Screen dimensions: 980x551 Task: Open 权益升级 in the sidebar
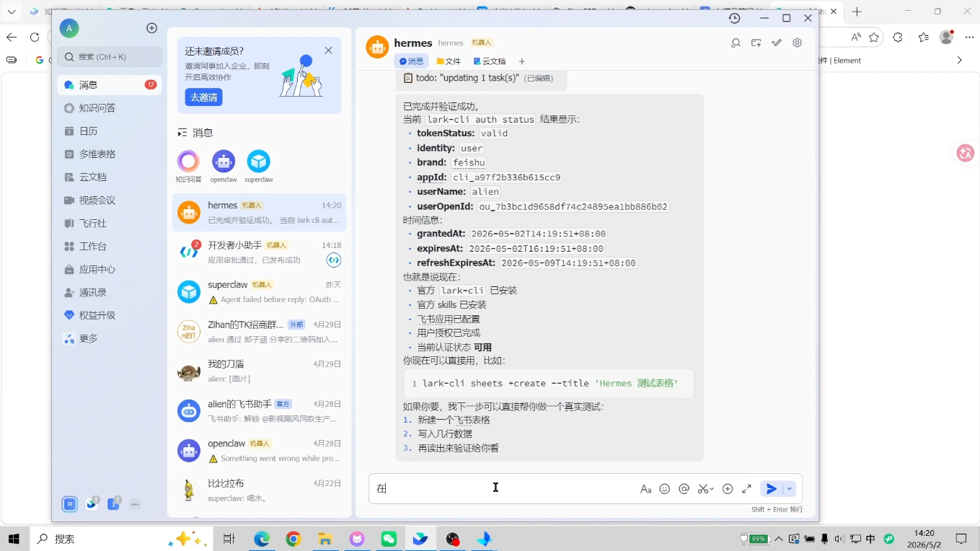[x=110, y=316]
